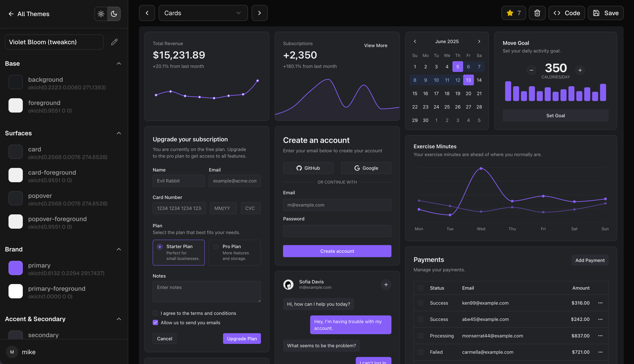Click plus icon next to Sofia Davis

pyautogui.click(x=386, y=285)
